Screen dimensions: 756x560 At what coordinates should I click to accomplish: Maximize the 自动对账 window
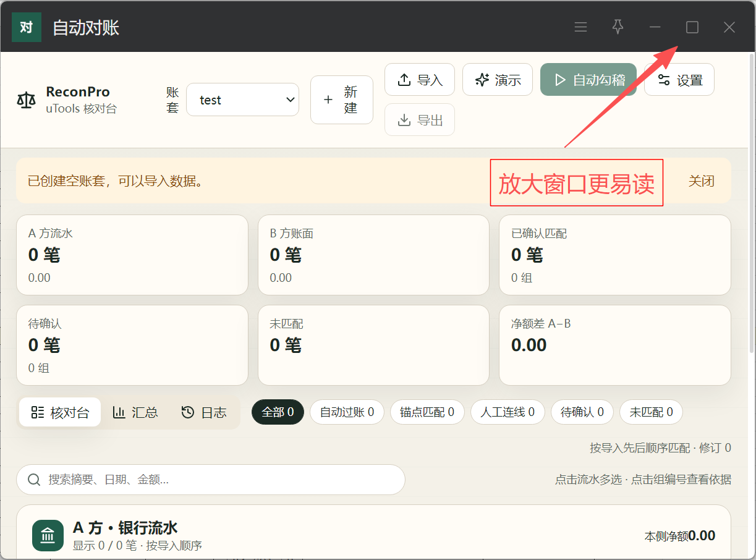coord(692,27)
